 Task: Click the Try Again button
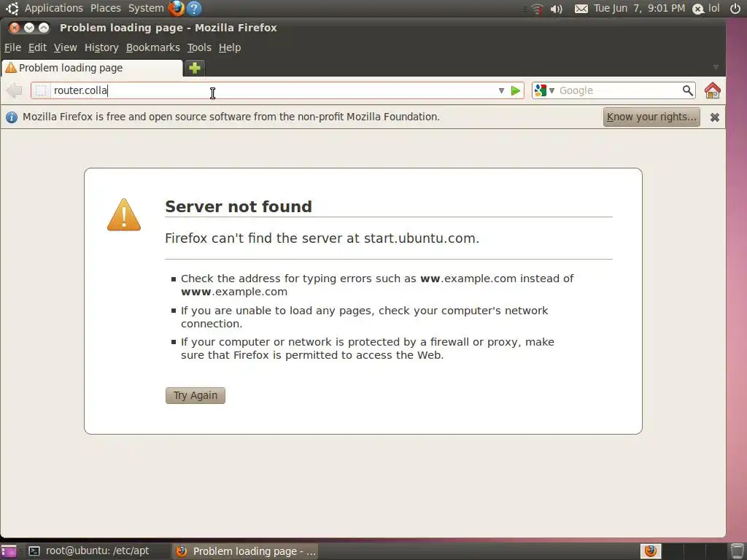[196, 395]
